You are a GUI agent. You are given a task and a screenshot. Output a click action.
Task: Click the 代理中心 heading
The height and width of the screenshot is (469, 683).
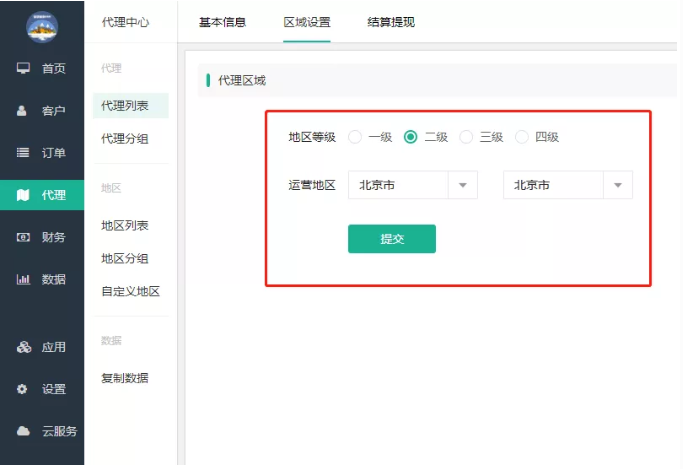click(x=125, y=22)
